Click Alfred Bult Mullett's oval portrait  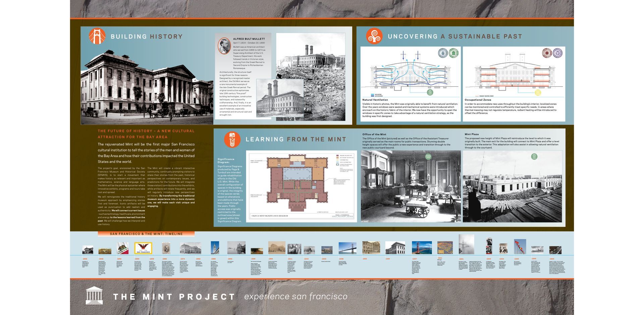click(x=224, y=46)
